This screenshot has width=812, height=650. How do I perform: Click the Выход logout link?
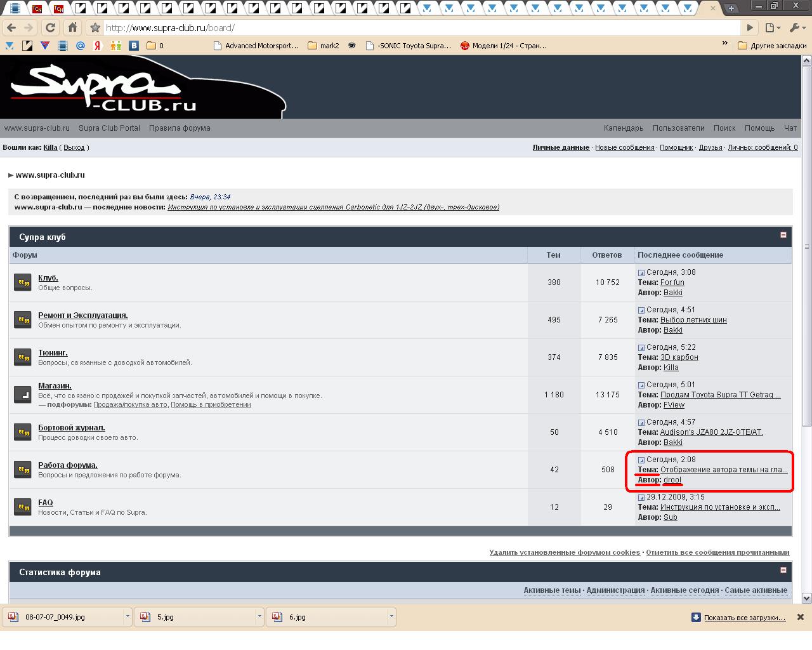coord(74,147)
